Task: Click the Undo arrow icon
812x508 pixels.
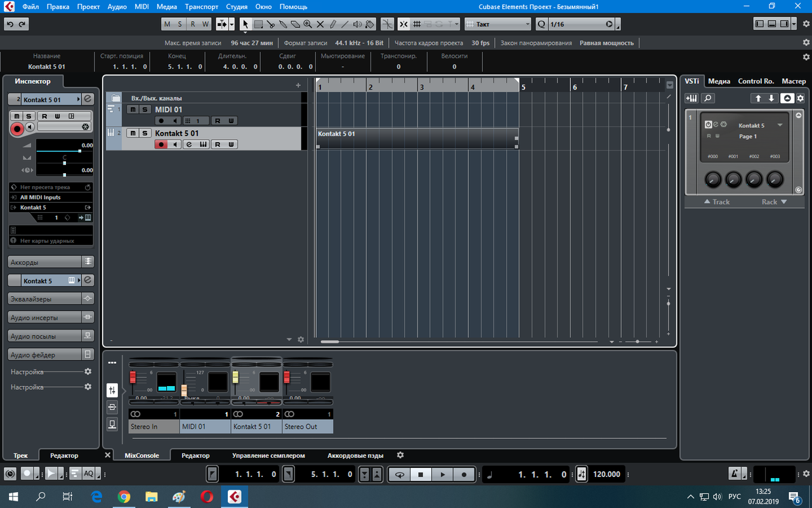Action: (x=10, y=24)
